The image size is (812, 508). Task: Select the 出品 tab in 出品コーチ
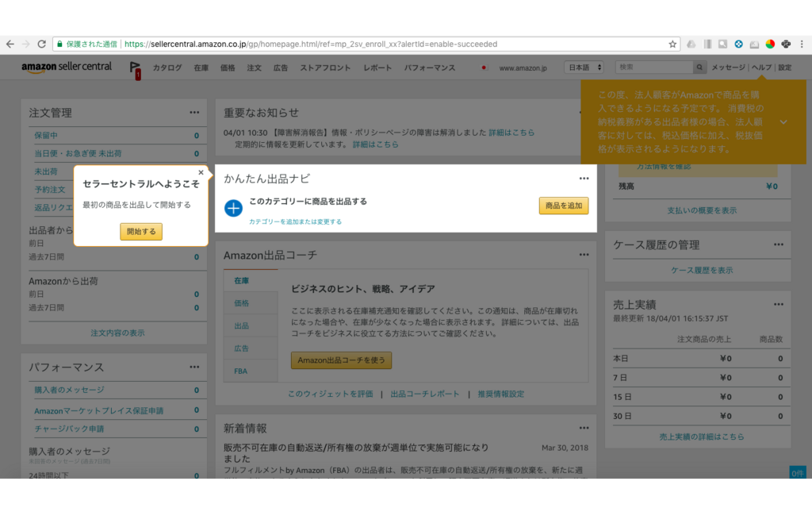coord(251,326)
